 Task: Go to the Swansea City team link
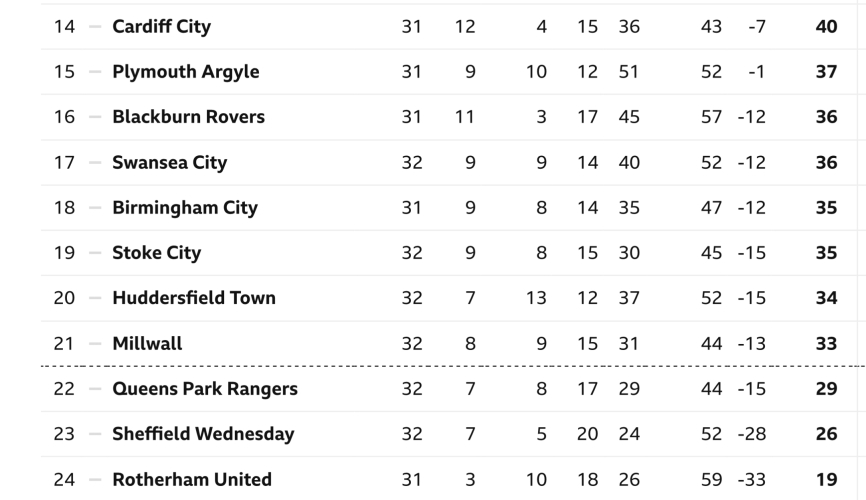[169, 163]
